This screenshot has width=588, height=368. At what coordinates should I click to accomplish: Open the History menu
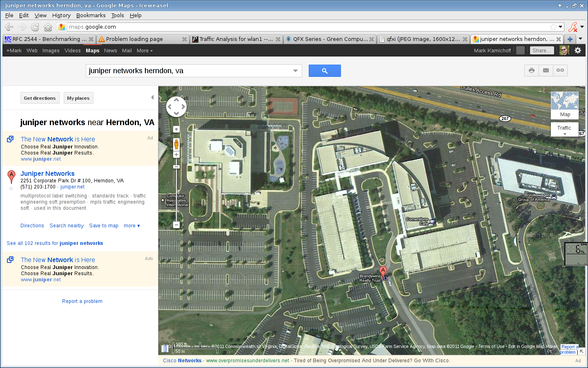(61, 16)
